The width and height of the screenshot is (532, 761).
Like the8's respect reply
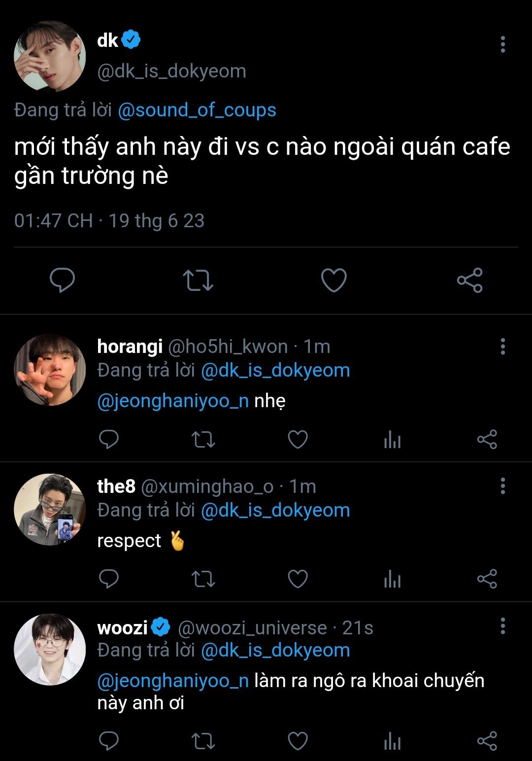298,579
